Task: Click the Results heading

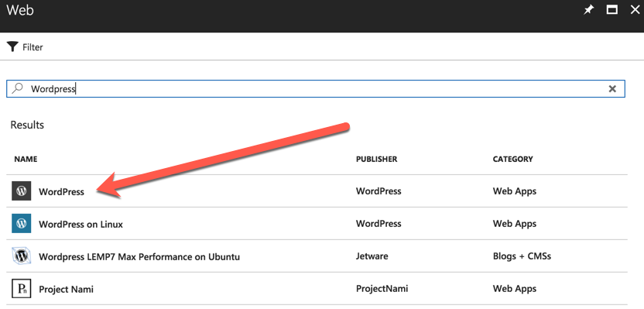Action: coord(27,125)
